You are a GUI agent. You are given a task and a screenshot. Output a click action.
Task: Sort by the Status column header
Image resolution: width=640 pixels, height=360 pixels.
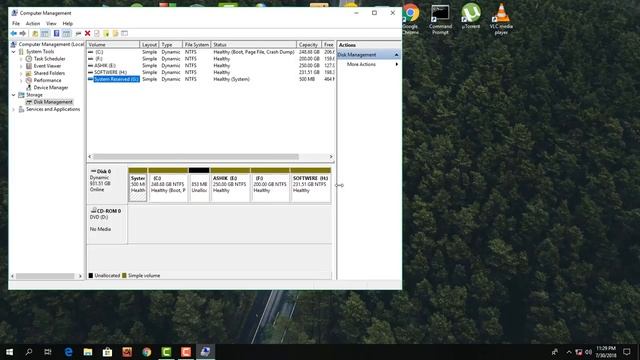tap(253, 44)
